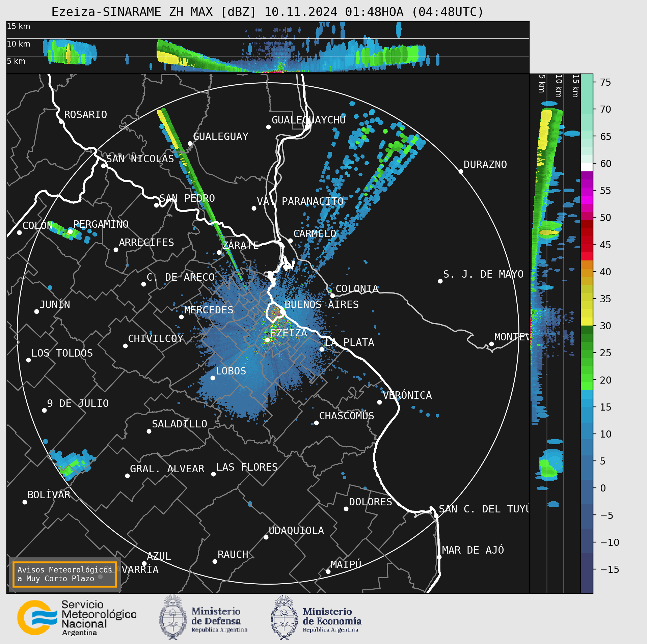Click the SALADILLO city label
Image resolution: width=647 pixels, height=644 pixels.
(x=179, y=424)
